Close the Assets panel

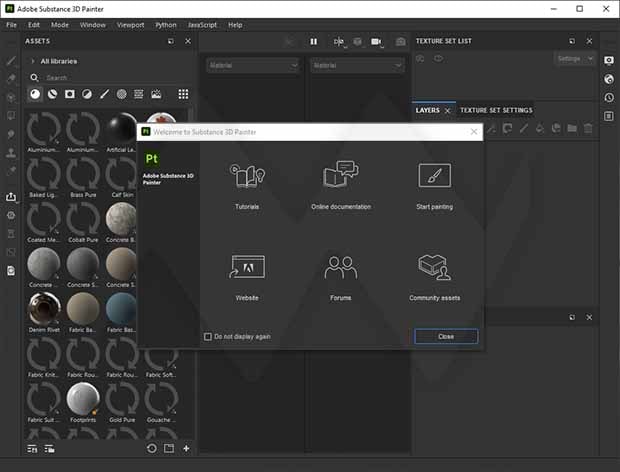(188, 41)
